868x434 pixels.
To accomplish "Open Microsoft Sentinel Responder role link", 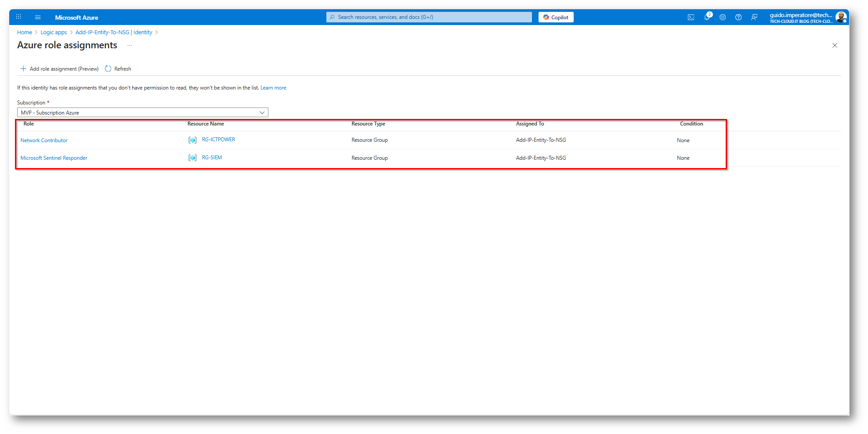I will [x=54, y=158].
